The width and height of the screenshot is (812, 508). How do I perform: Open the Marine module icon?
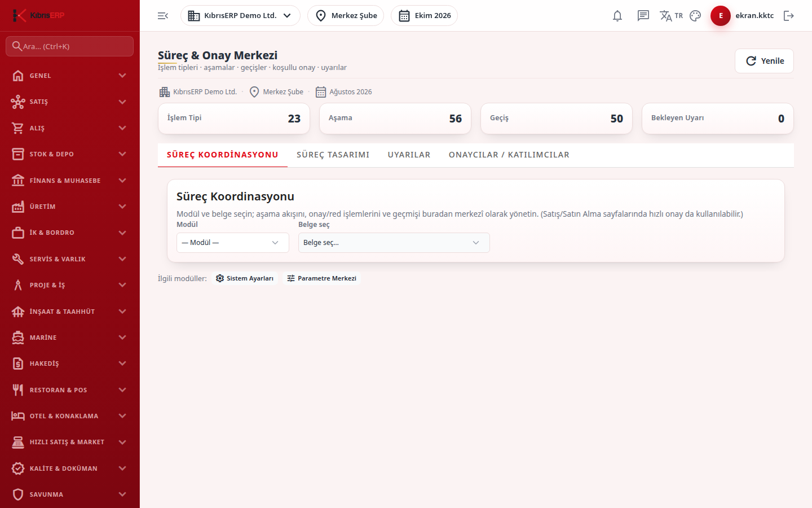(18, 338)
